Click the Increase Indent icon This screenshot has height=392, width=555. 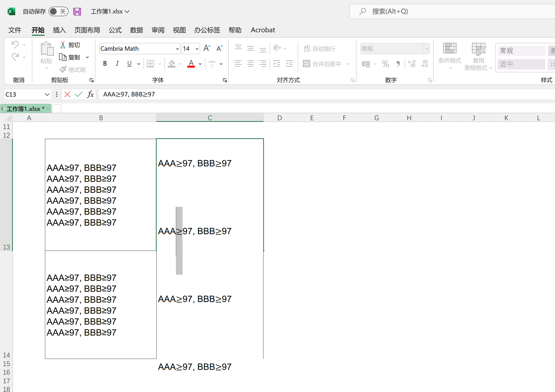(289, 64)
